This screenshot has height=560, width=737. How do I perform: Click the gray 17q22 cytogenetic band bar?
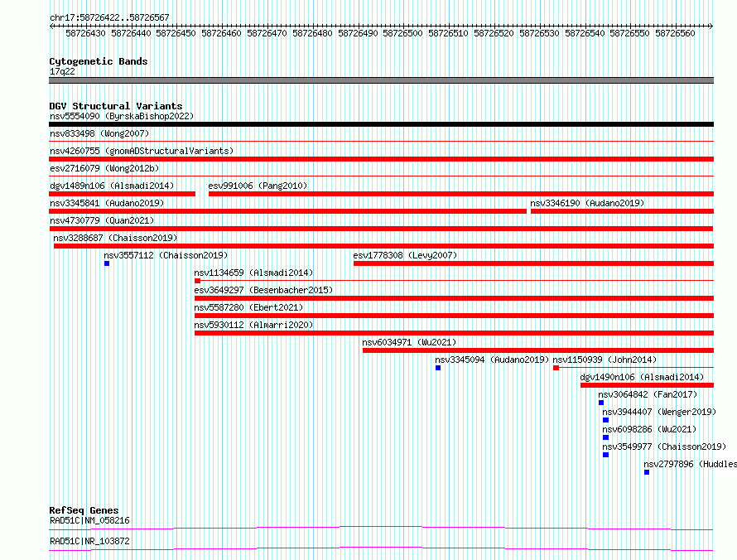point(381,80)
